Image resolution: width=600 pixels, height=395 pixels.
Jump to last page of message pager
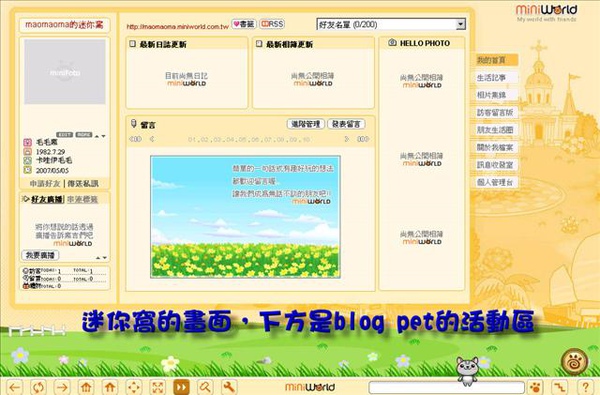click(363, 139)
